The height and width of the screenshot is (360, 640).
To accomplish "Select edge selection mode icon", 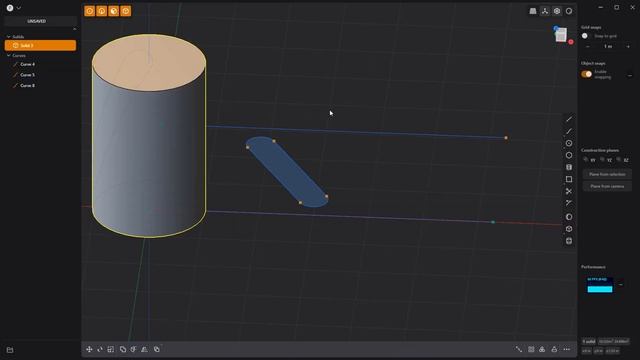I will tap(102, 11).
